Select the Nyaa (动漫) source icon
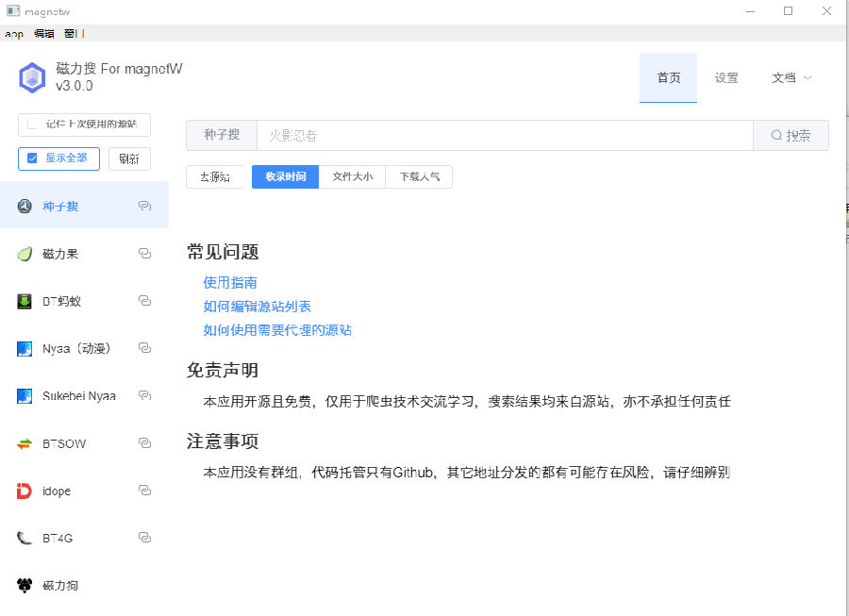The width and height of the screenshot is (849, 616). click(x=25, y=349)
